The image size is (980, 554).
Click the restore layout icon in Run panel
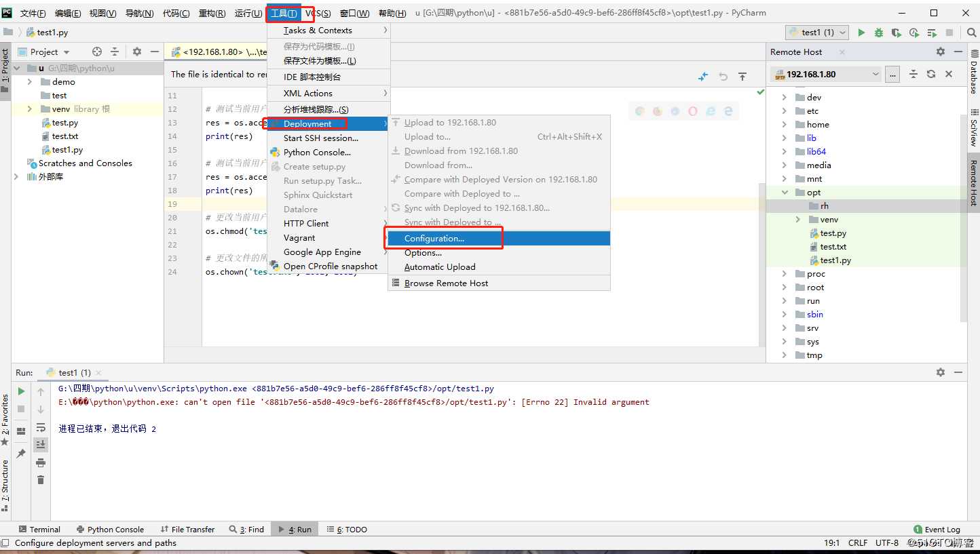(x=21, y=431)
